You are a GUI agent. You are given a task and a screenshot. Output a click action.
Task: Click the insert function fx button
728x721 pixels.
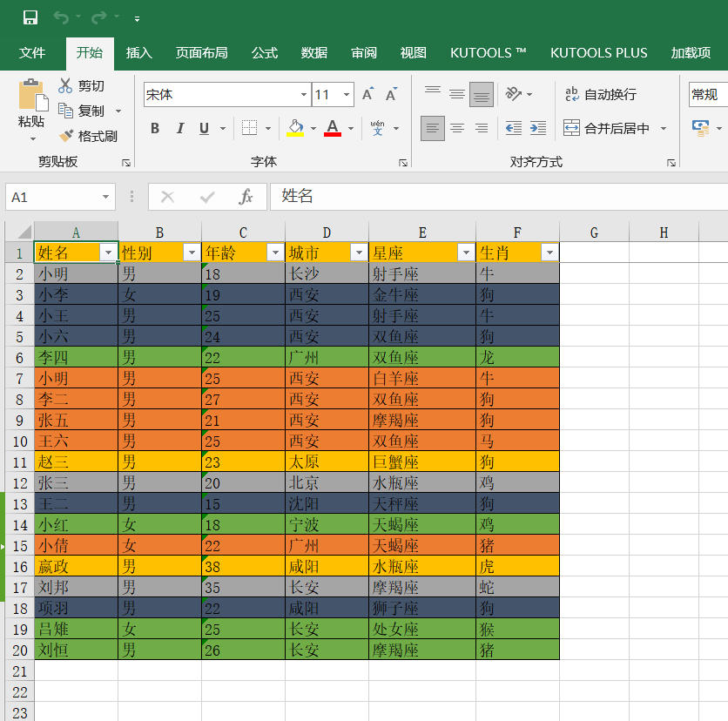point(246,197)
